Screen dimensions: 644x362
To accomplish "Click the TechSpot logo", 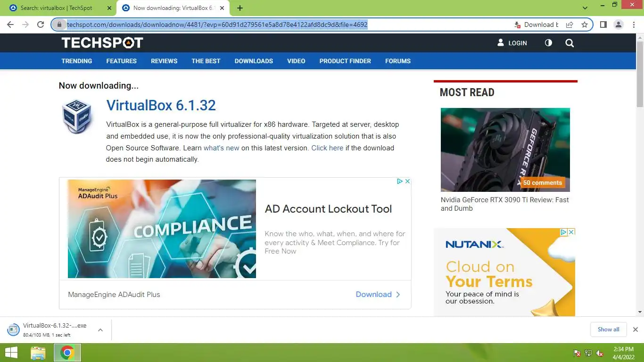I will coord(102,43).
